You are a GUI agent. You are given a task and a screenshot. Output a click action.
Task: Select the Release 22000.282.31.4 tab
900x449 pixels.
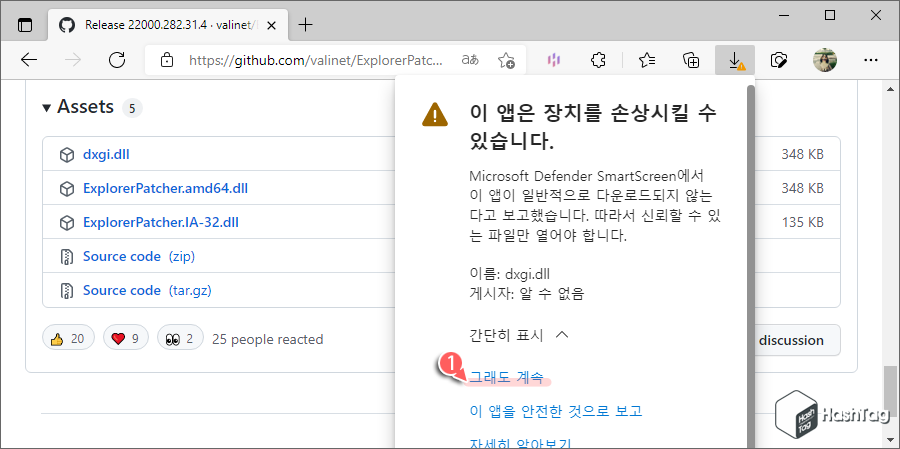(169, 25)
